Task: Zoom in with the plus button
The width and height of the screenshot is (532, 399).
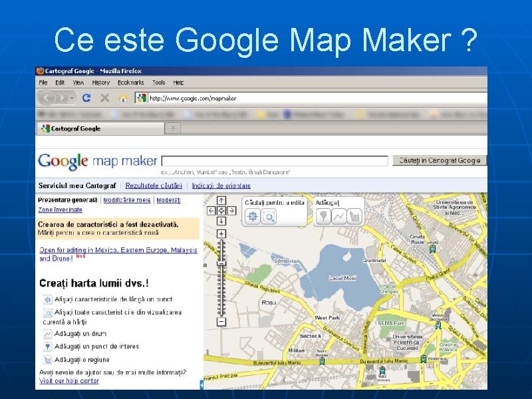Action: 221,233
